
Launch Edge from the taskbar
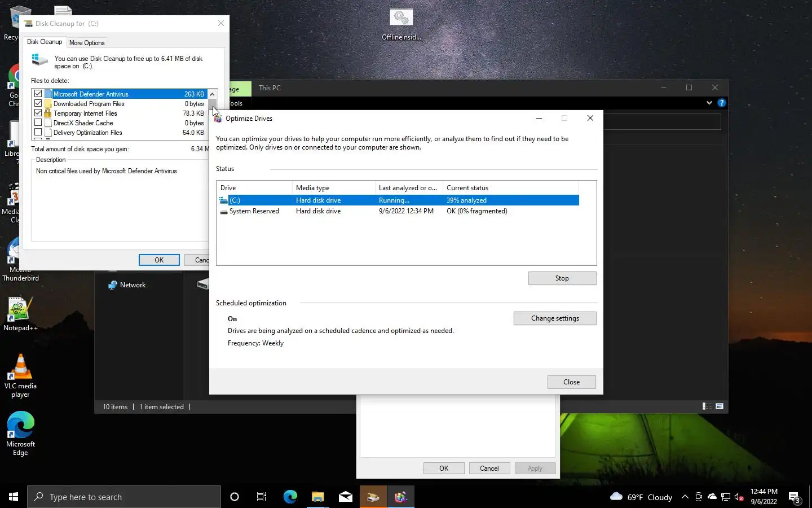coord(290,497)
